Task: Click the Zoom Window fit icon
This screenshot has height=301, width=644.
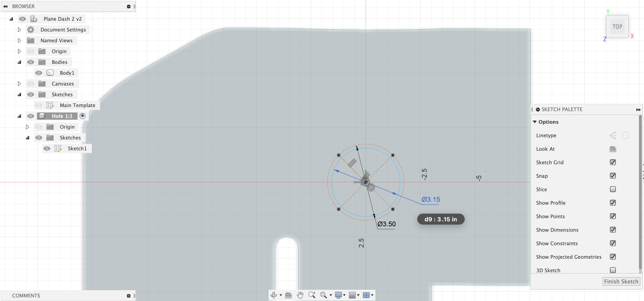Action: pyautogui.click(x=324, y=295)
